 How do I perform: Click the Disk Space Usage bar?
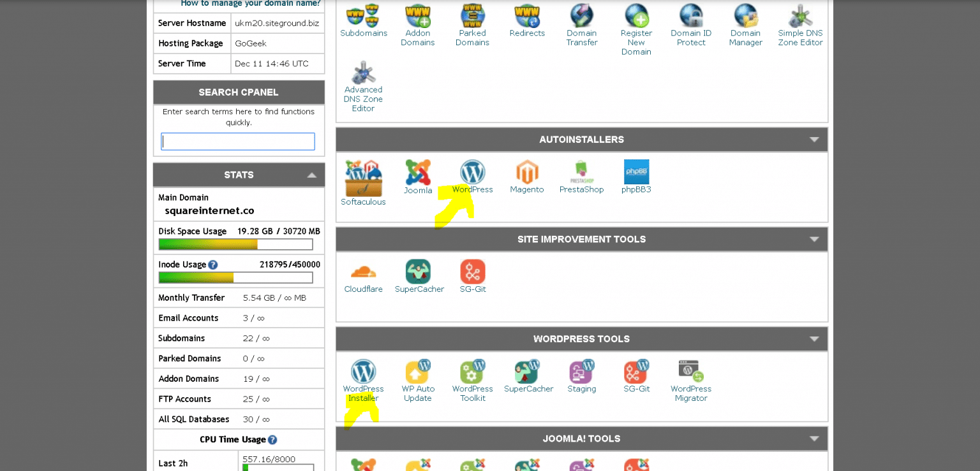click(x=235, y=244)
